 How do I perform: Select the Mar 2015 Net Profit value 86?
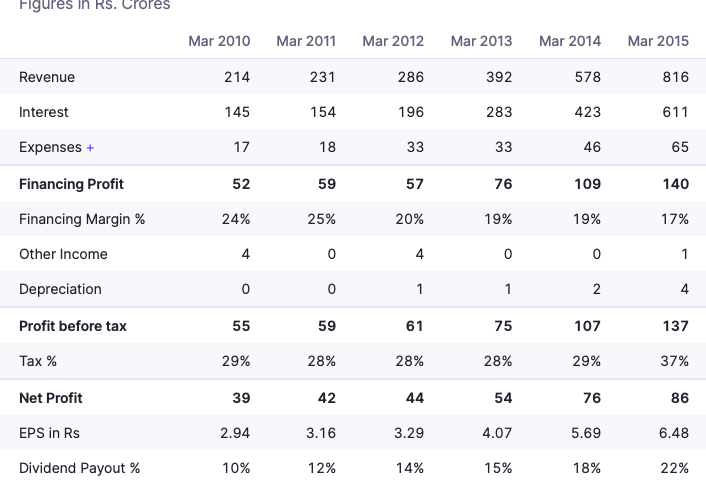(x=680, y=398)
